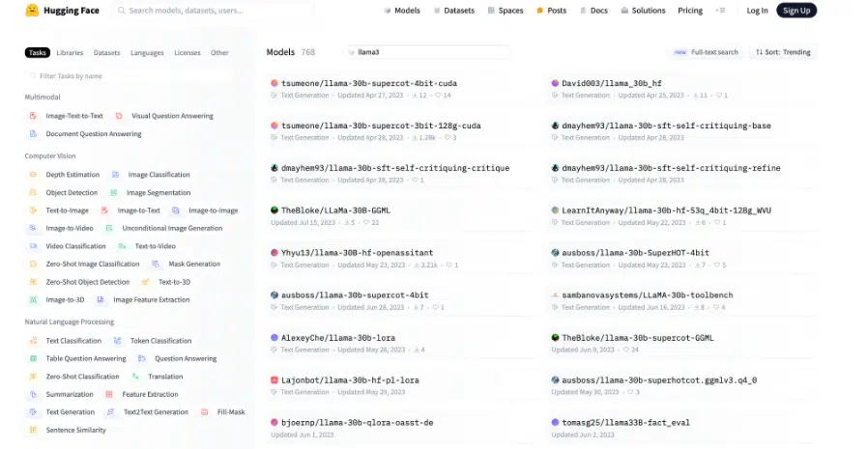Switch to the Other filter tab
This screenshot has width=868, height=449.
219,52
